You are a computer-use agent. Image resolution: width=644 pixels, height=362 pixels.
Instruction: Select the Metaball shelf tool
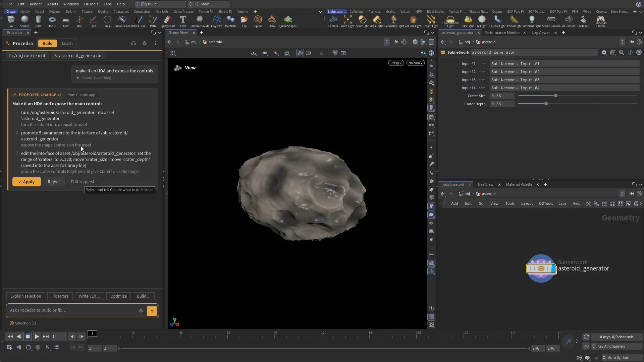click(x=230, y=21)
